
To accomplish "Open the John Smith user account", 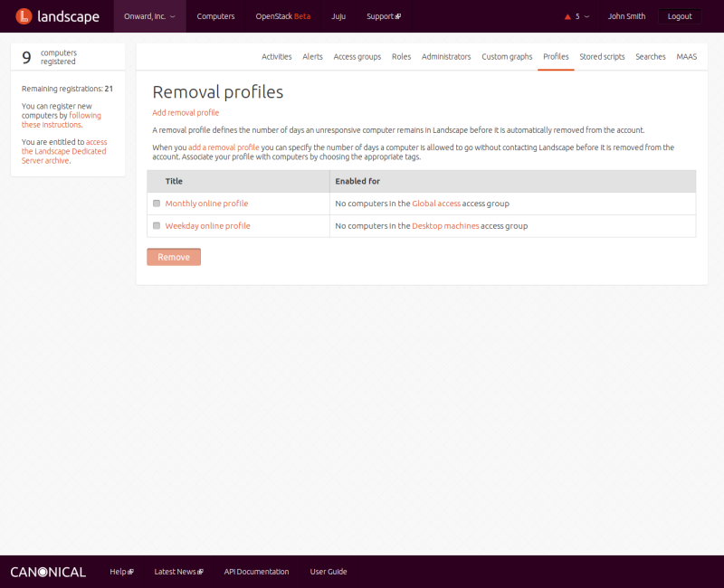I will coord(626,16).
